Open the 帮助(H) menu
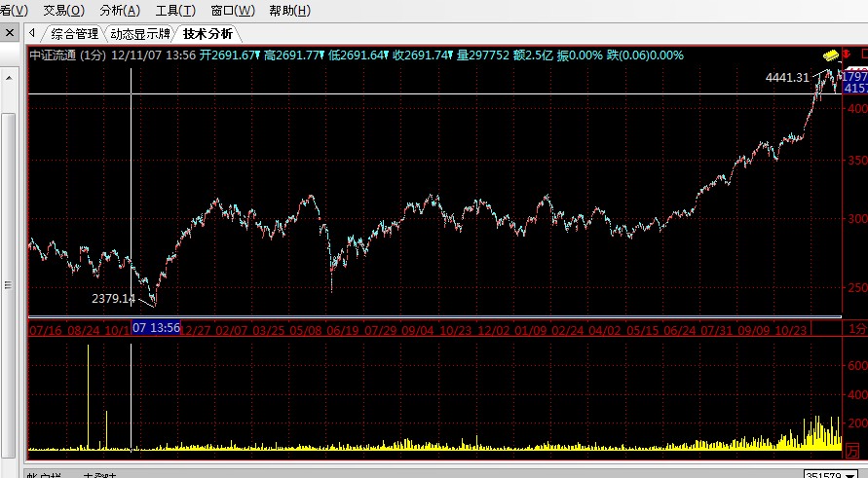Image resolution: width=868 pixels, height=478 pixels. coord(289,11)
